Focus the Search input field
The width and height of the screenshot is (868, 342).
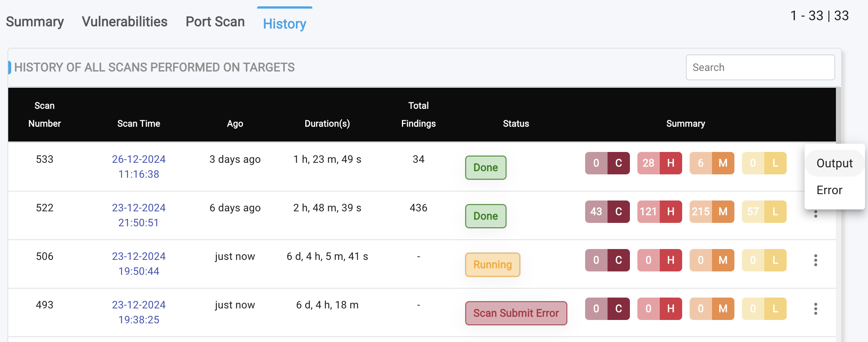pyautogui.click(x=760, y=68)
